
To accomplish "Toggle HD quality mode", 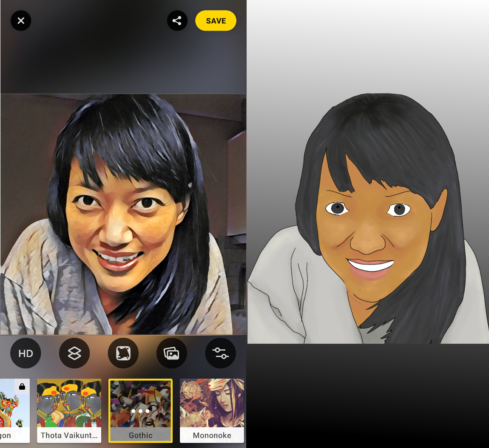I will 26,353.
